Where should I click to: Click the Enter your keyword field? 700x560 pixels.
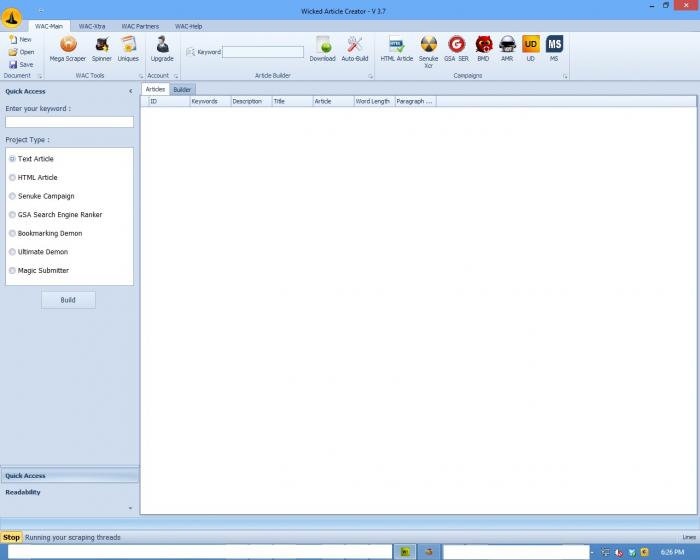(x=69, y=122)
